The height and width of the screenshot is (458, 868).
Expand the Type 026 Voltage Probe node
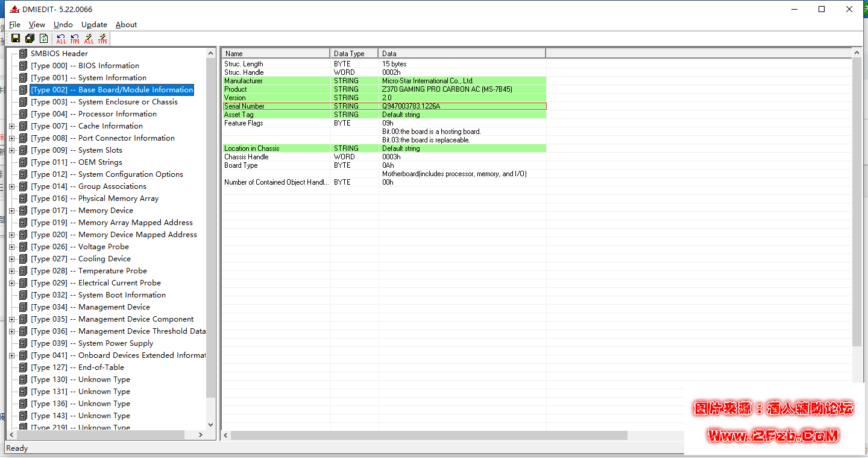(x=12, y=247)
